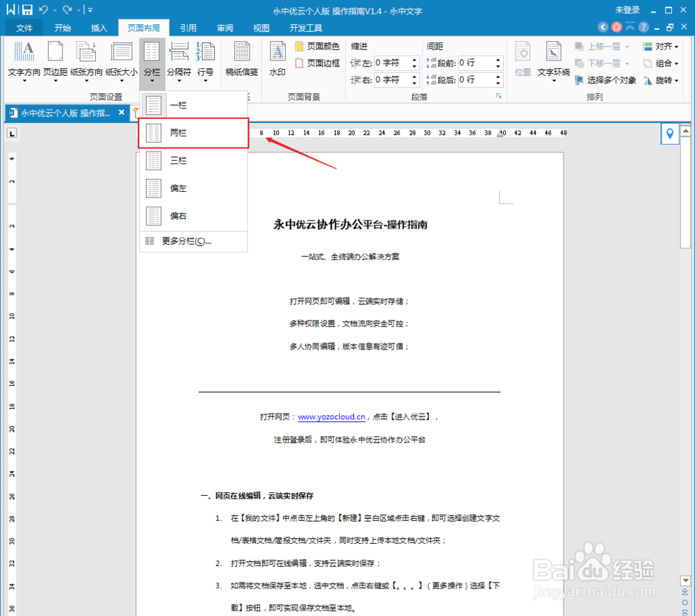Click the Help question mark icon

pos(644,27)
